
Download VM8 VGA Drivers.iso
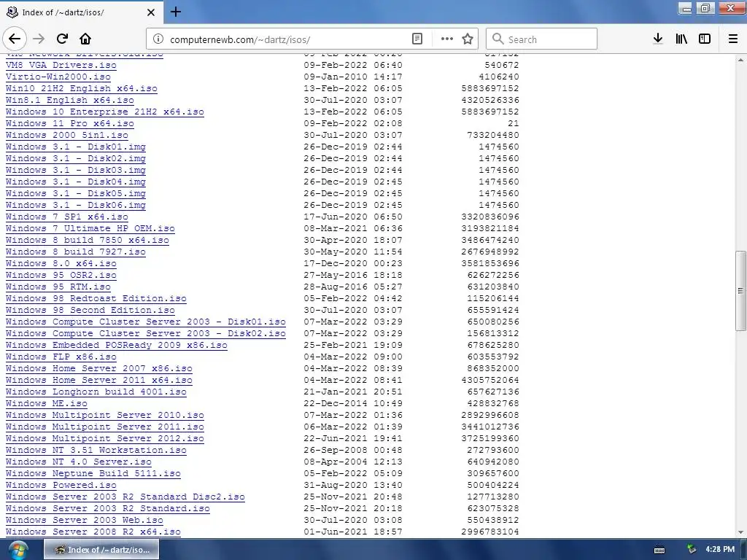(61, 65)
